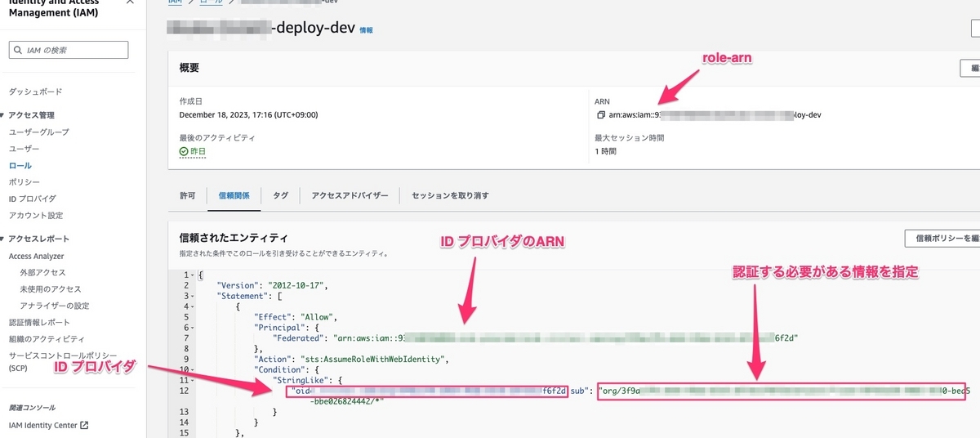
Task: Collapse the アクセス管理 section
Action: [x=3, y=115]
